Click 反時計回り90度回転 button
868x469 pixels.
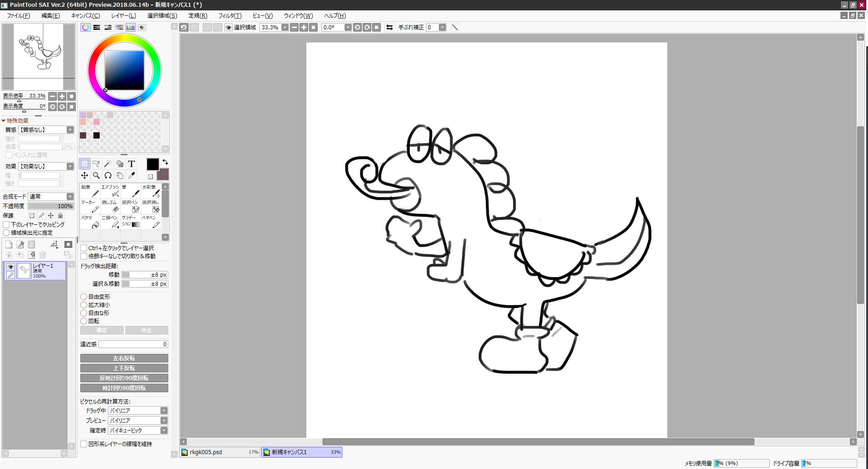point(124,378)
